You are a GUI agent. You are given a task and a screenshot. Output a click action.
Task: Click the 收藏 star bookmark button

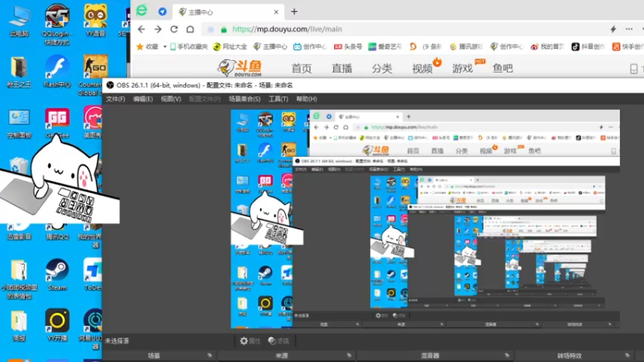click(147, 47)
